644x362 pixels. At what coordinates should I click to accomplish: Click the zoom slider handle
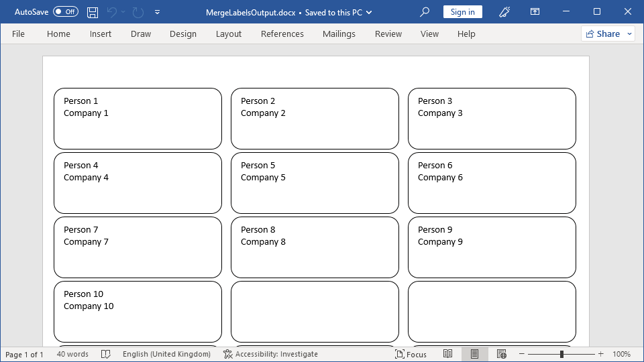point(561,354)
